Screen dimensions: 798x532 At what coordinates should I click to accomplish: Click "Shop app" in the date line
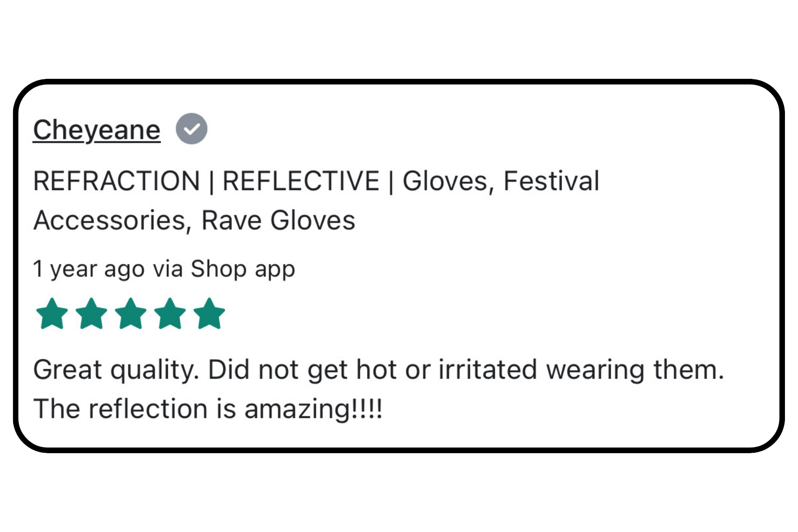pyautogui.click(x=243, y=269)
